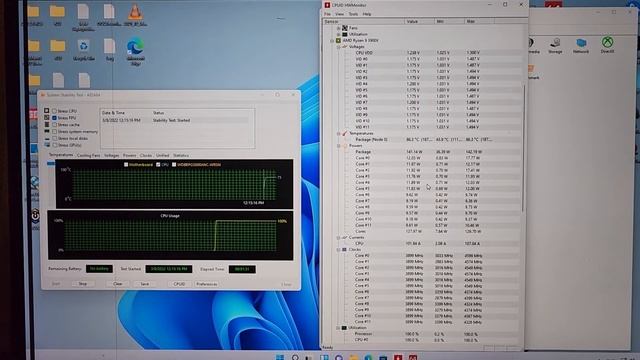The width and height of the screenshot is (640, 360).
Task: Click the Powers icon in the HWMonitor tree
Action: [344, 145]
